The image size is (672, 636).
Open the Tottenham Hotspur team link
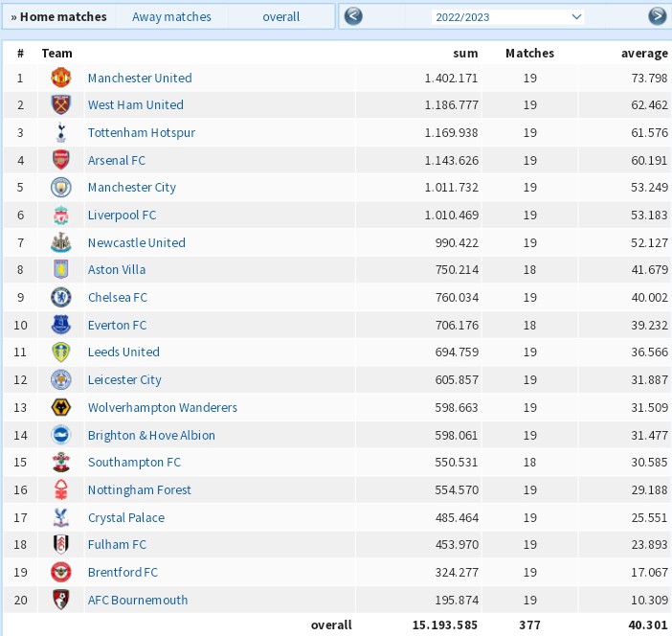click(x=142, y=133)
